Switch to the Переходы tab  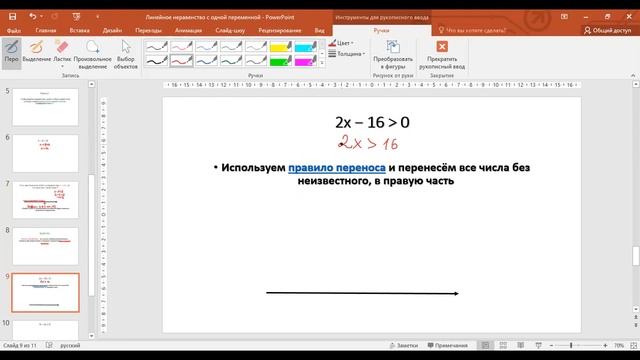point(148,30)
